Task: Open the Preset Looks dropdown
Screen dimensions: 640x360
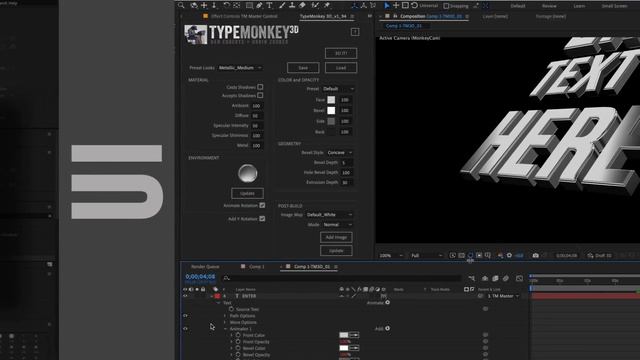Action: tap(240, 68)
